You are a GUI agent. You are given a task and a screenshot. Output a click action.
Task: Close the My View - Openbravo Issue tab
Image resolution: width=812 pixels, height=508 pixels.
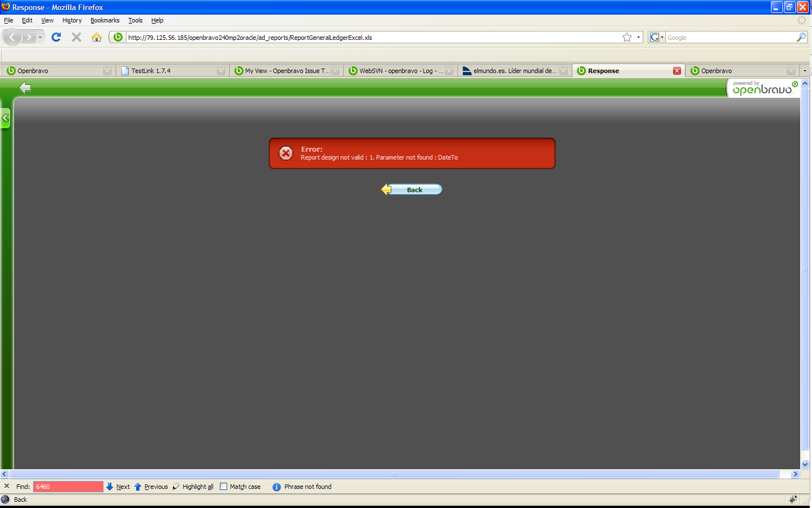tap(335, 71)
